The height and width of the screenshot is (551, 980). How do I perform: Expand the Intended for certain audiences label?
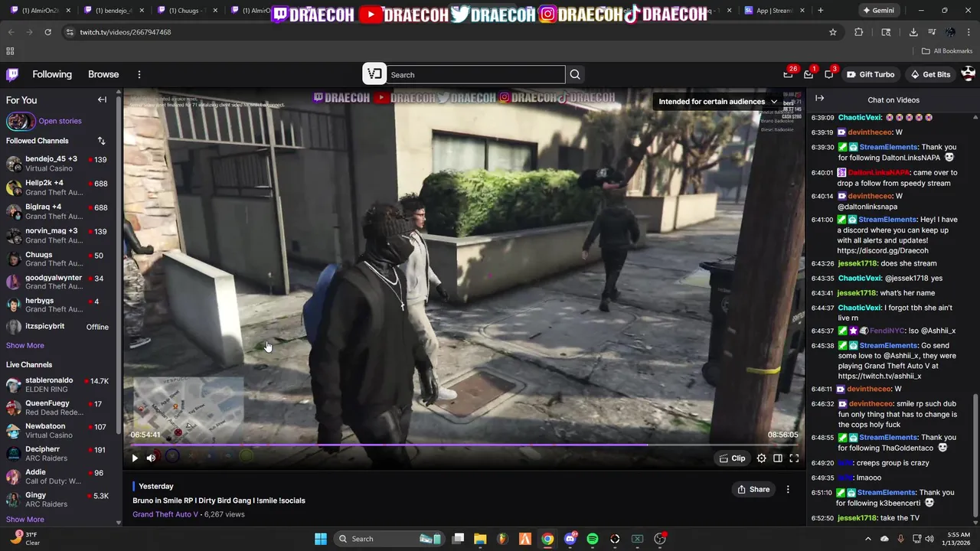point(717,101)
